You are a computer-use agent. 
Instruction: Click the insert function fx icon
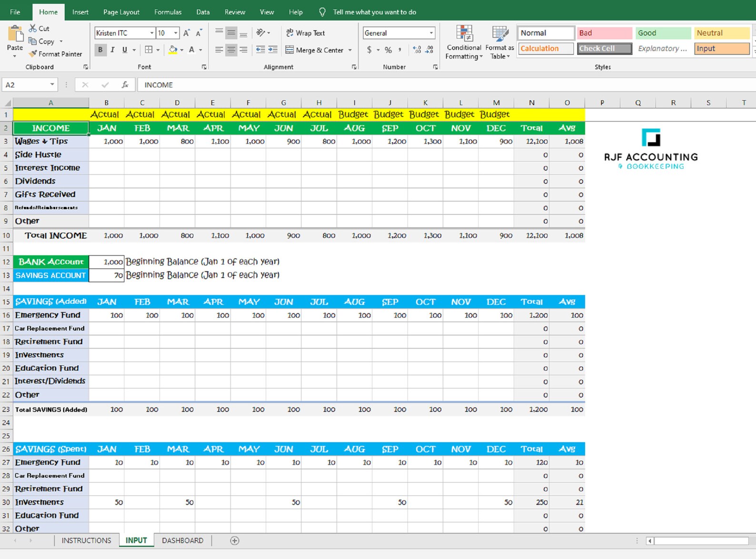pyautogui.click(x=125, y=85)
